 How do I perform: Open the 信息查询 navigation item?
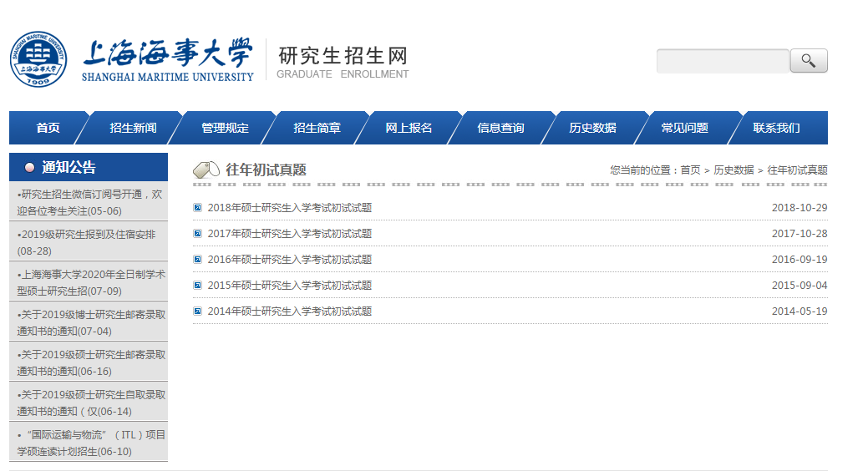coord(500,128)
